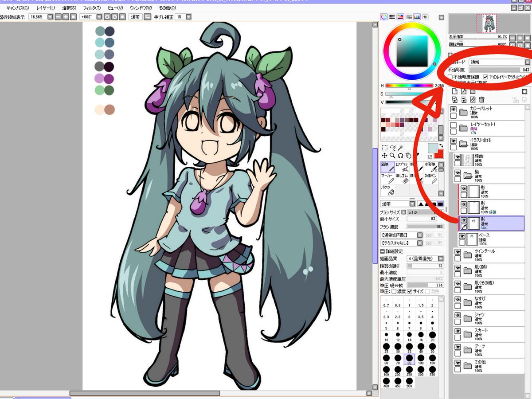Screen dimensions: 532x399
Task: Choose the 鉛筆 pencil brush
Action: [387, 167]
